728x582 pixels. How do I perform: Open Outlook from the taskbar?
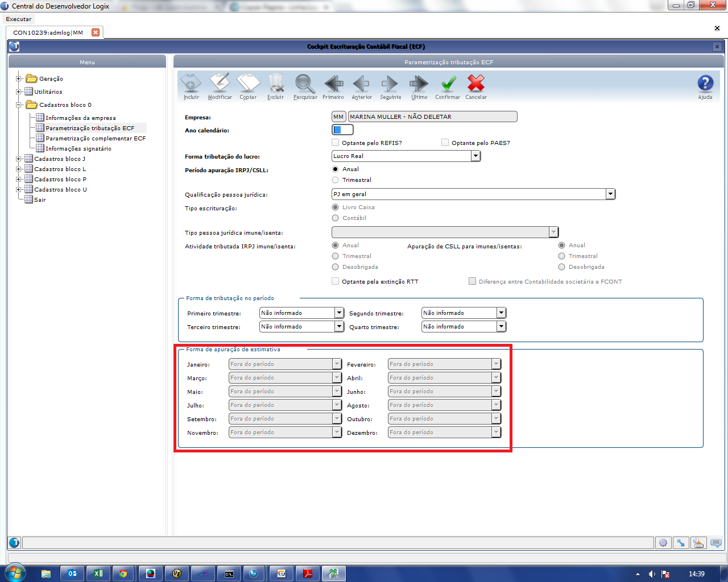click(x=73, y=573)
